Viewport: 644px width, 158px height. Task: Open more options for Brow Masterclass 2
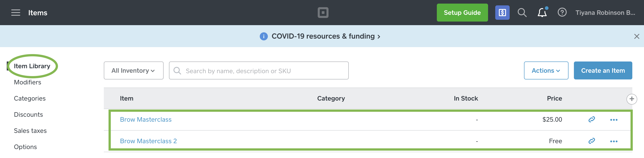coord(613,141)
